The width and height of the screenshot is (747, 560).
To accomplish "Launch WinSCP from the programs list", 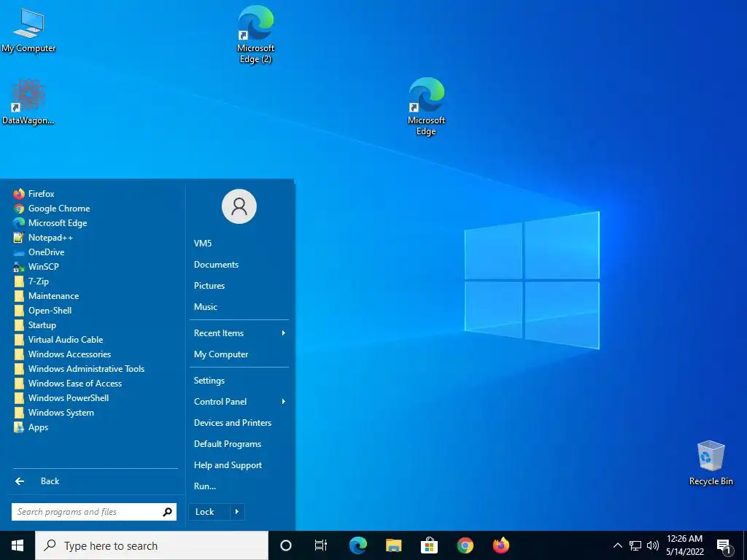I will [36, 267].
